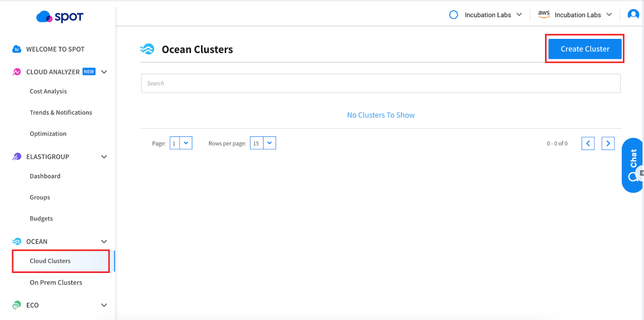This screenshot has height=320, width=644.
Task: Open Cost Analysis link
Action: pos(48,91)
